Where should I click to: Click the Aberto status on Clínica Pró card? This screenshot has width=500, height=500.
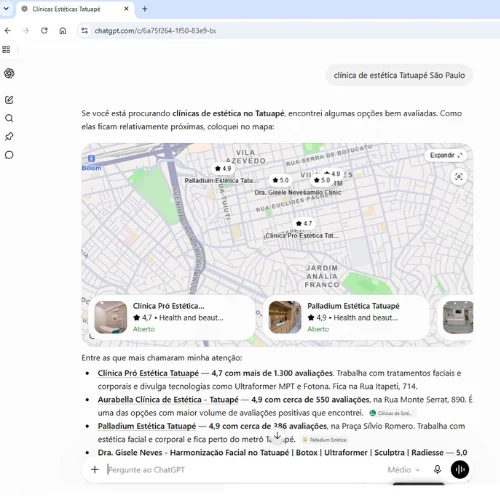tap(144, 329)
